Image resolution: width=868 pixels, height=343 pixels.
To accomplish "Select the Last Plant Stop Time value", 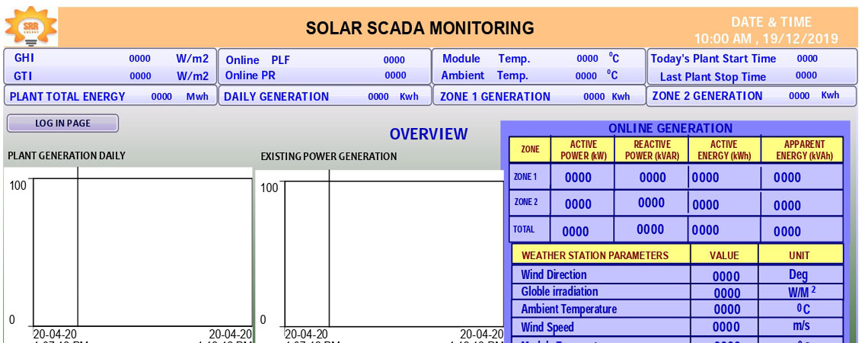I will 806,76.
